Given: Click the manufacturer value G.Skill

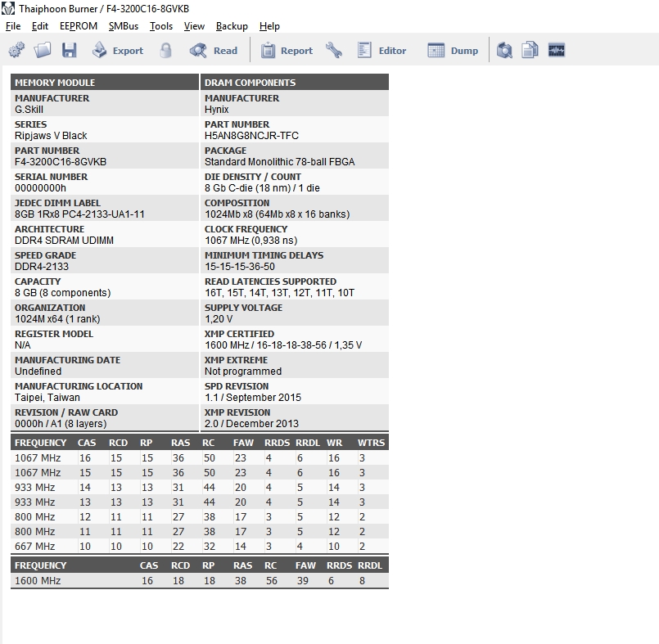Looking at the screenshot, I should pos(29,110).
